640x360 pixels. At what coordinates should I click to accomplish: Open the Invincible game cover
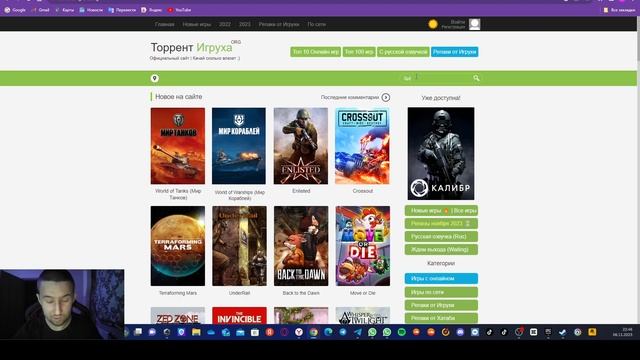[239, 316]
